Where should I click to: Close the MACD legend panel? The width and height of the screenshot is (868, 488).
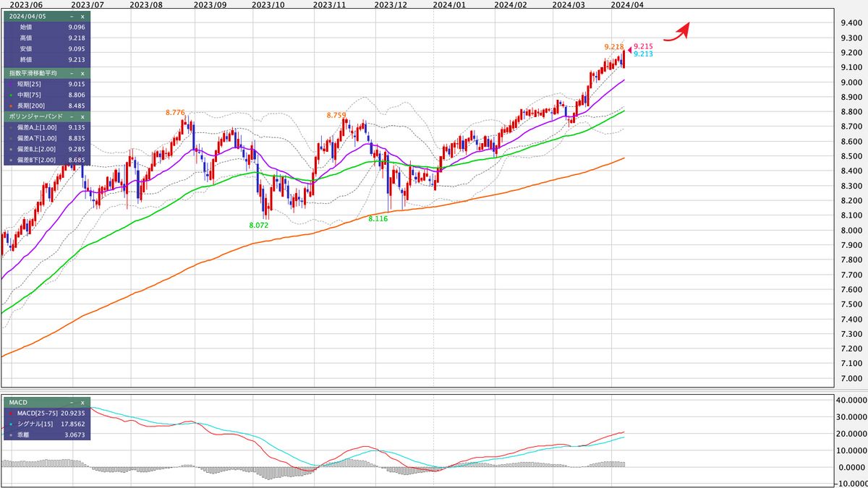click(82, 402)
